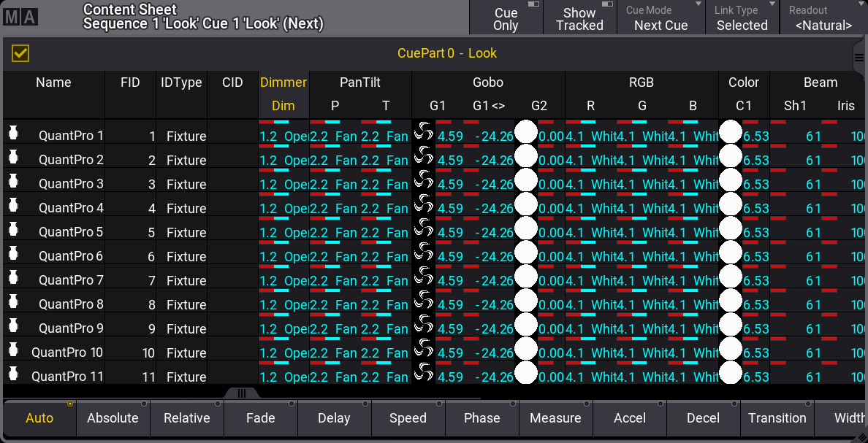Screen dimensions: 868x443
Task: Switch to the Absolute layer
Action: pyautogui.click(x=113, y=418)
